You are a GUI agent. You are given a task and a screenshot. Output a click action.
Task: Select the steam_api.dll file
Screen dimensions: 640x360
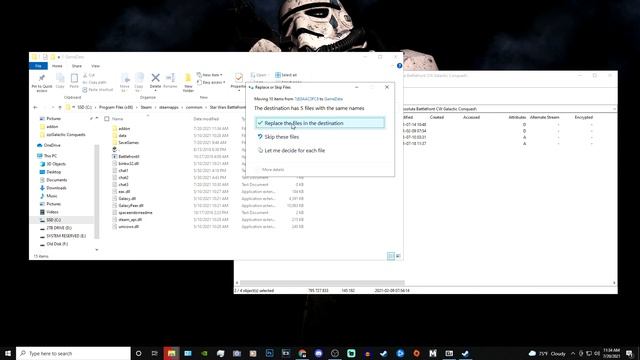[x=130, y=219]
